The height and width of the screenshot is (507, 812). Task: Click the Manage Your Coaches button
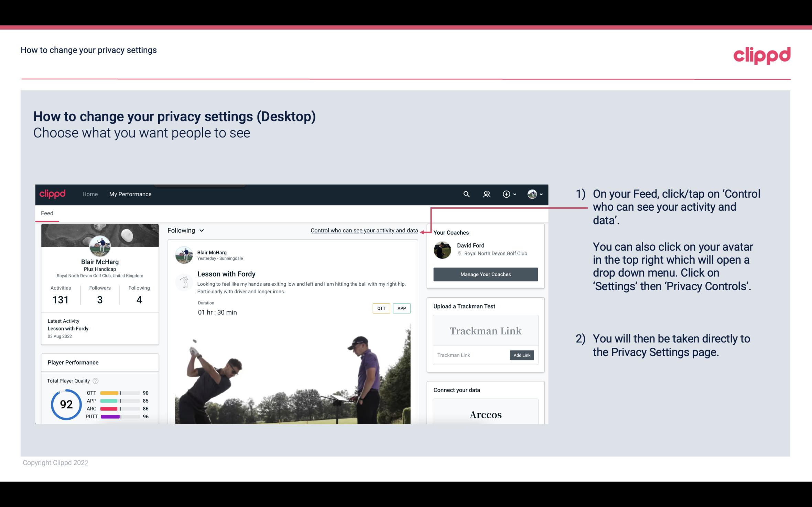tap(485, 275)
